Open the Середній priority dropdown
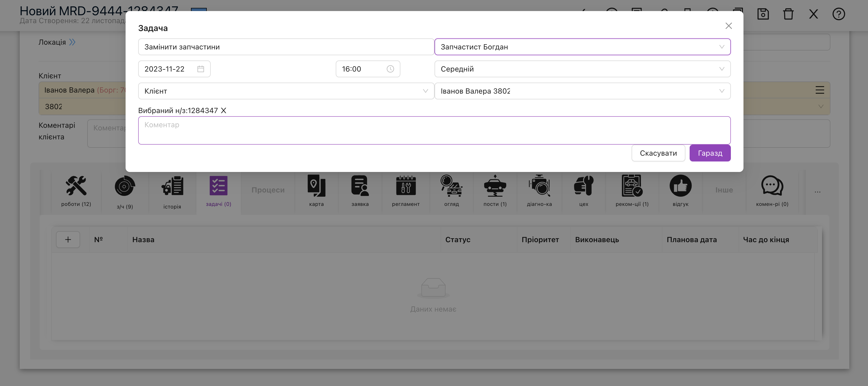 (x=582, y=69)
